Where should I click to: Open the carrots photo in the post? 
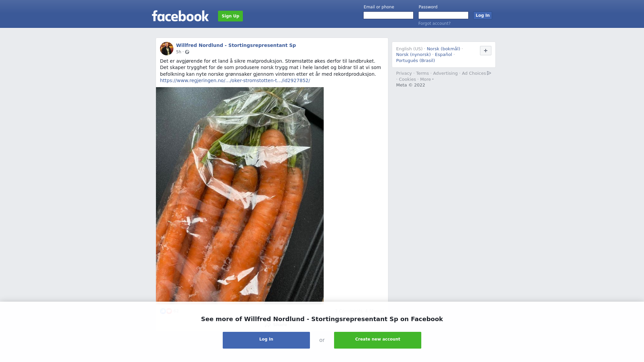(x=240, y=194)
